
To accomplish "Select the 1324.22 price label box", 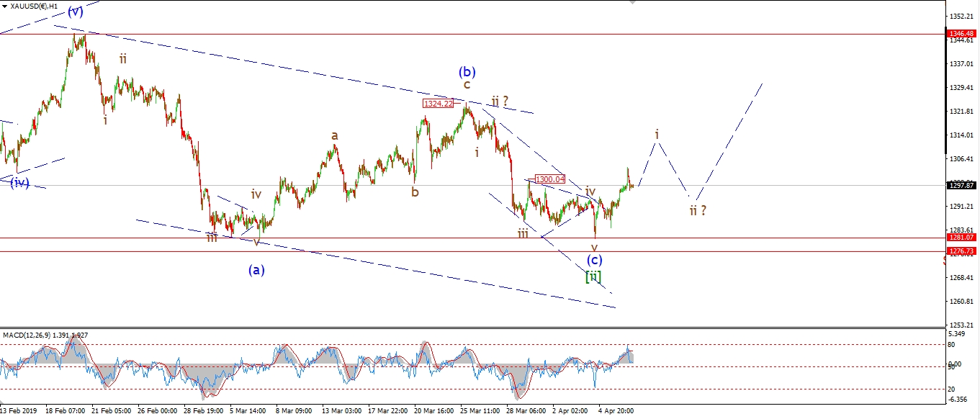I will [x=439, y=104].
